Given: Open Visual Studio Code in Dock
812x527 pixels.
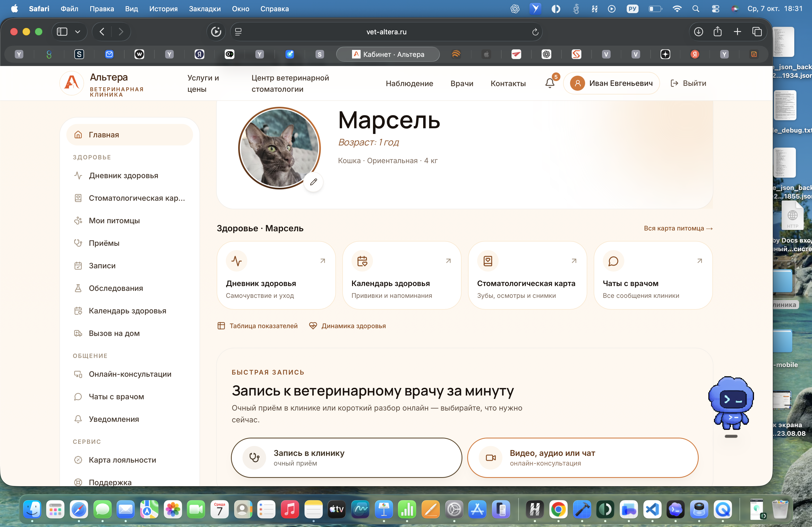Looking at the screenshot, I should [x=652, y=510].
